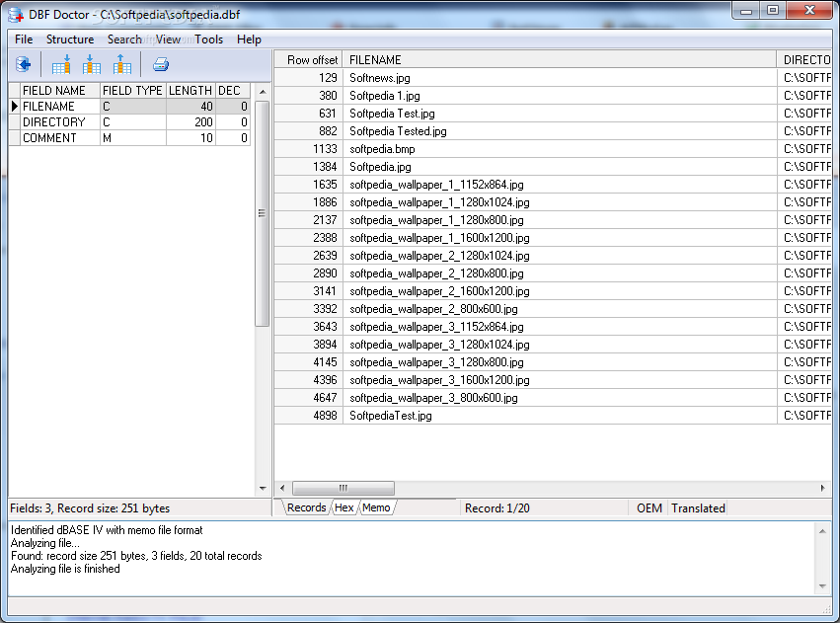
Task: Click the DEC column header
Action: pos(233,91)
